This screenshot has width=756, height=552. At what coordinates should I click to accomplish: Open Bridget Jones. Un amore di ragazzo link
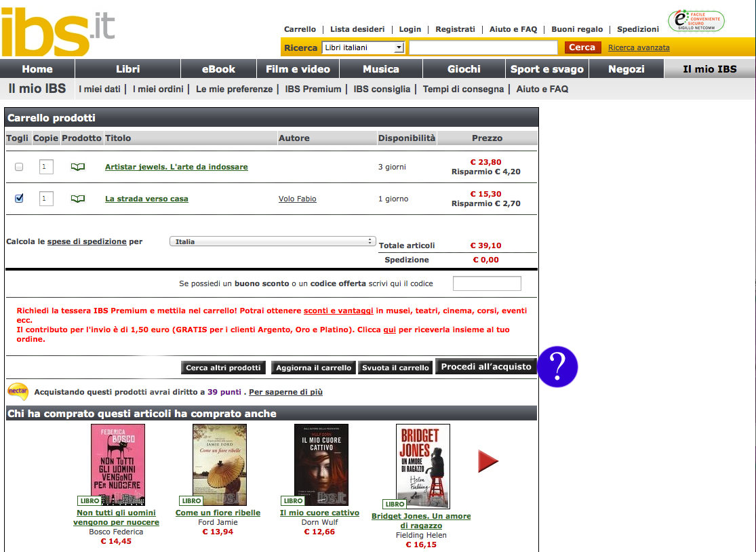pyautogui.click(x=421, y=521)
